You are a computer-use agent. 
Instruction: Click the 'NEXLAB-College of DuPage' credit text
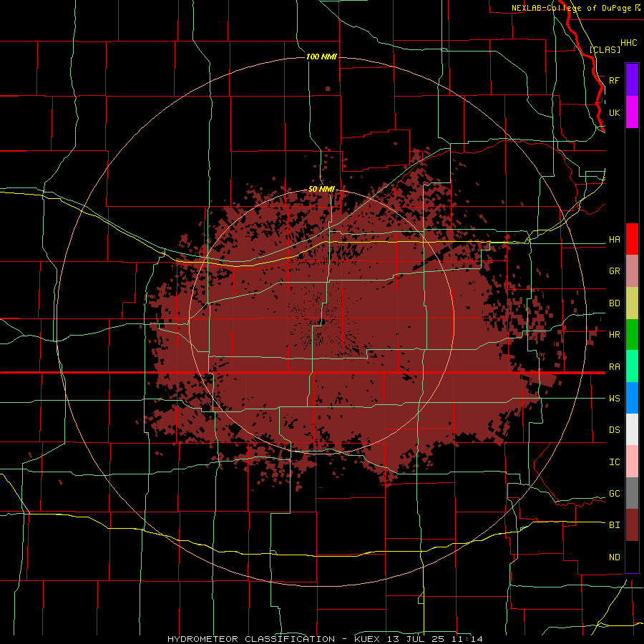[572, 8]
